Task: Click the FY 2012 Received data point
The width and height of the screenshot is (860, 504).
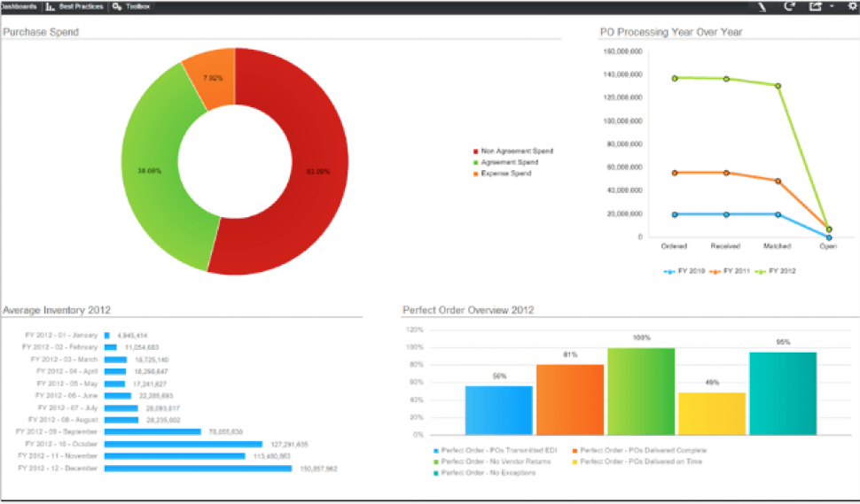Action: tap(726, 79)
